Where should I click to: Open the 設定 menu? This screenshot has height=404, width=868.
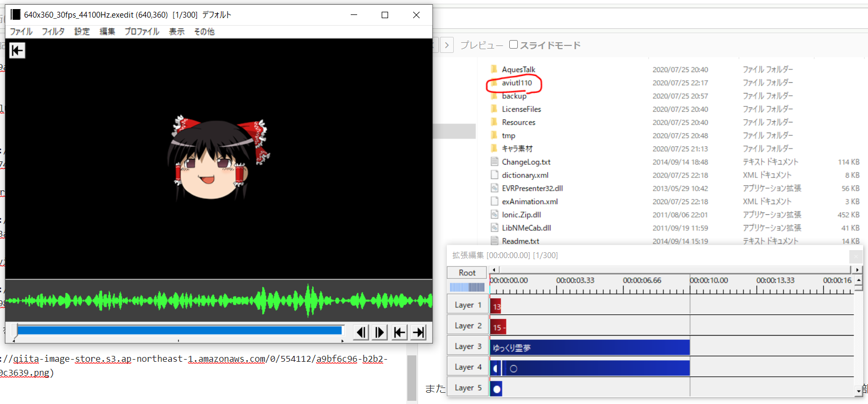point(82,32)
